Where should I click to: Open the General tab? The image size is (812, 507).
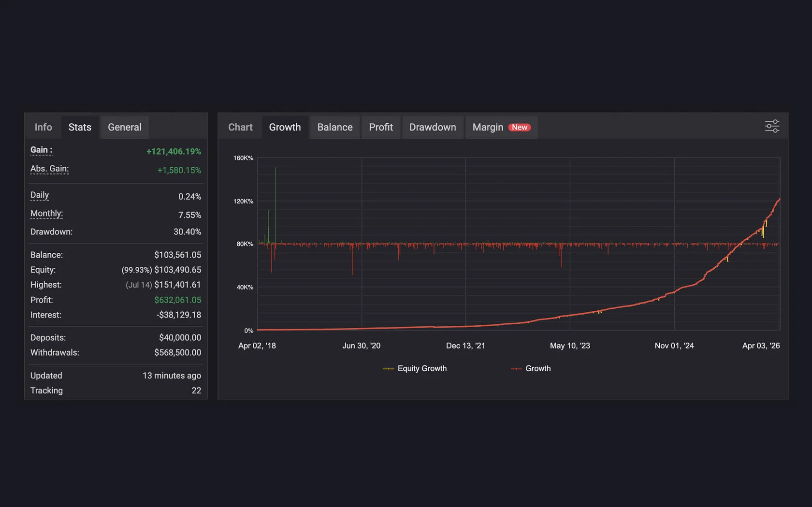(x=124, y=127)
